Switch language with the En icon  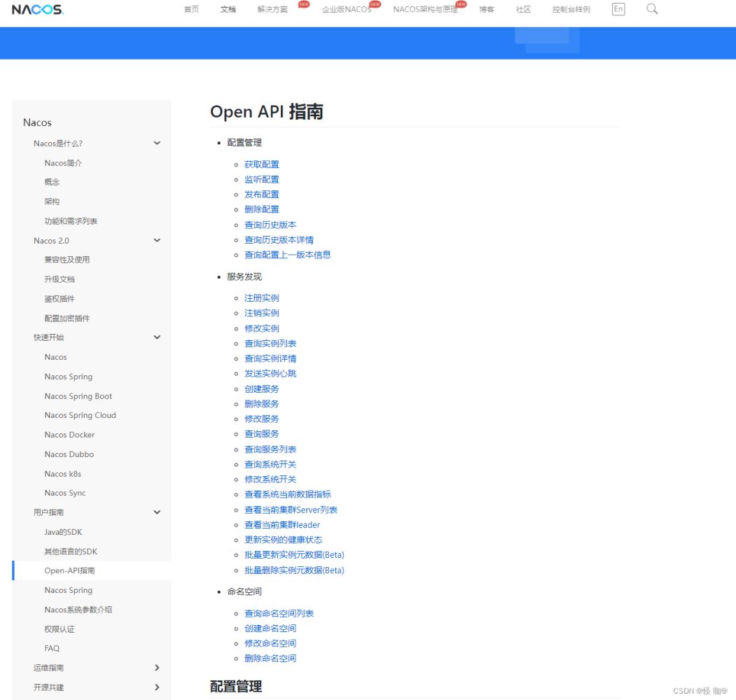tap(618, 9)
